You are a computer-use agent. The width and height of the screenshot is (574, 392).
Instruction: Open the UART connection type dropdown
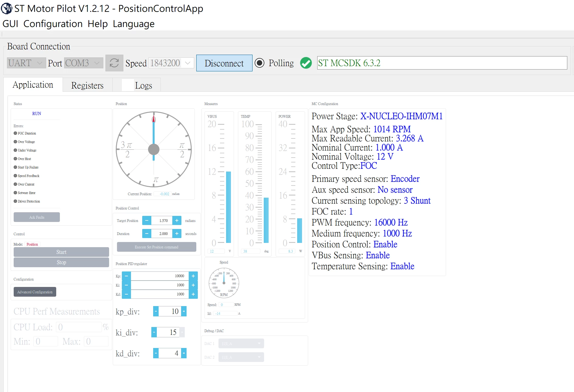[26, 63]
